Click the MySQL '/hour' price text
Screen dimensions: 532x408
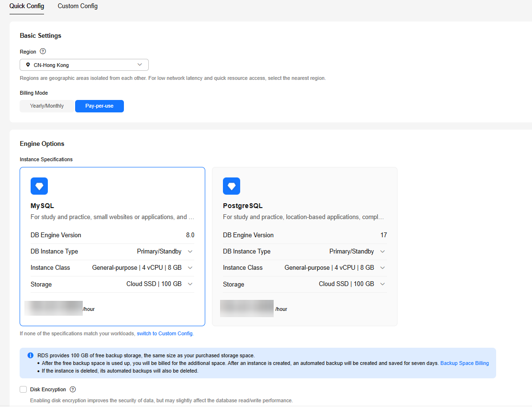click(89, 309)
